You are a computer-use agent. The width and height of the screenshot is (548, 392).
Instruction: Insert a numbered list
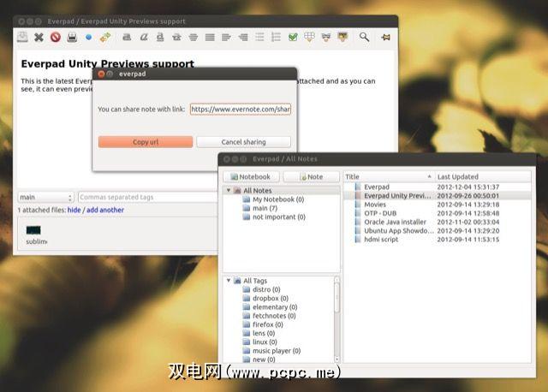coord(276,37)
